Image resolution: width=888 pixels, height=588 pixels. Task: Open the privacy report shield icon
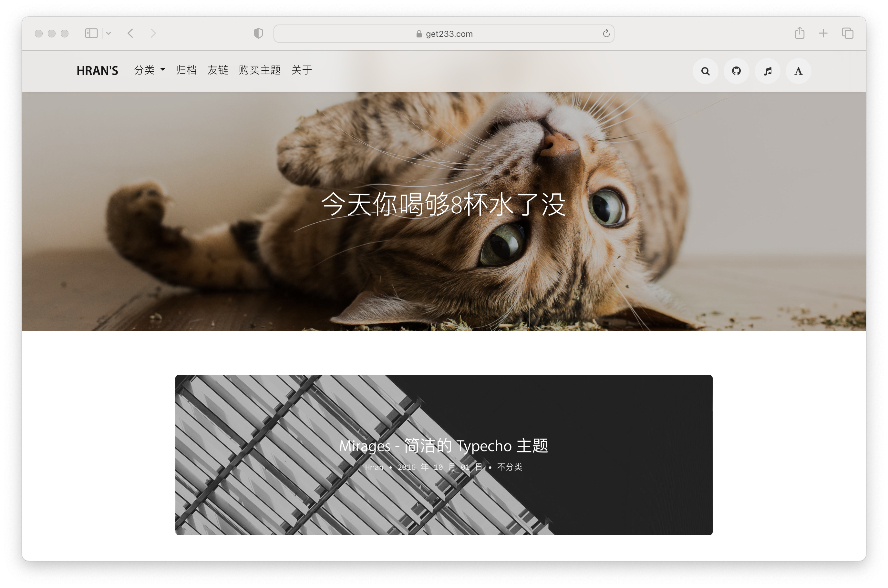258,33
